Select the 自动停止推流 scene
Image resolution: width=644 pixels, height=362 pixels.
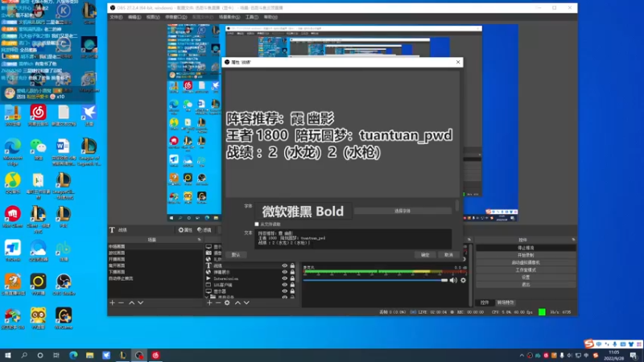(x=155, y=278)
